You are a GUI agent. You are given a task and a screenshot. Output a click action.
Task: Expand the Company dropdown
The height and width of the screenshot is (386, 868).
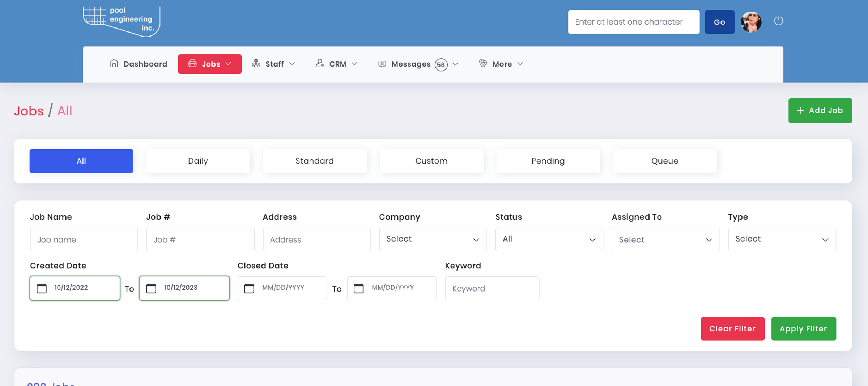pos(433,239)
